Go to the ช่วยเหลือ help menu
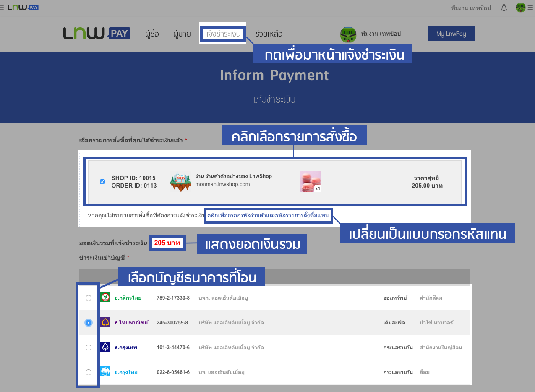The image size is (535, 392). pyautogui.click(x=269, y=34)
